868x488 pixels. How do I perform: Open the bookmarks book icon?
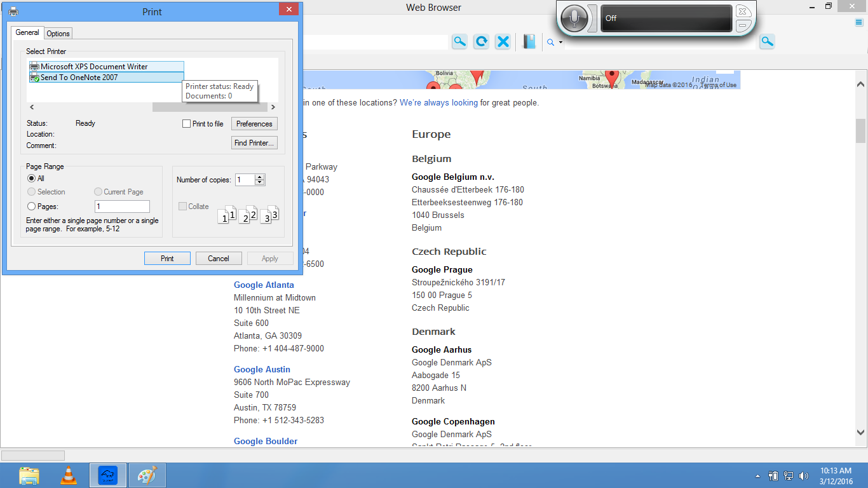coord(529,42)
